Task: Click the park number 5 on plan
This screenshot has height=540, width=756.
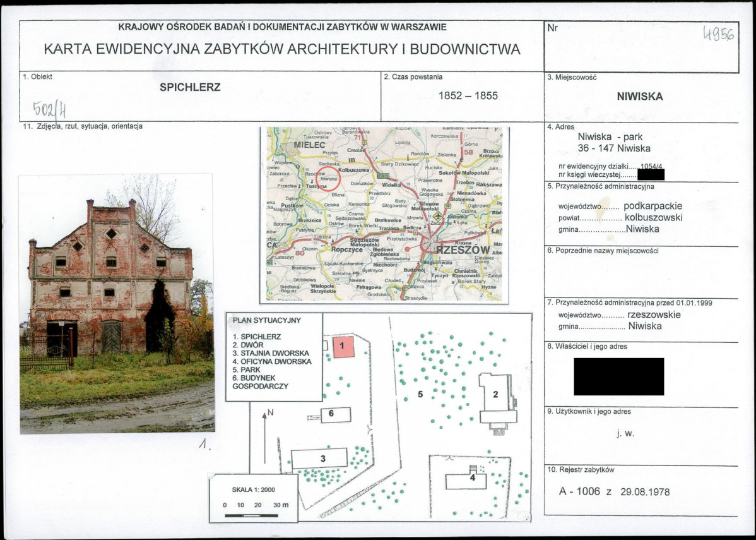Action: 420,394
